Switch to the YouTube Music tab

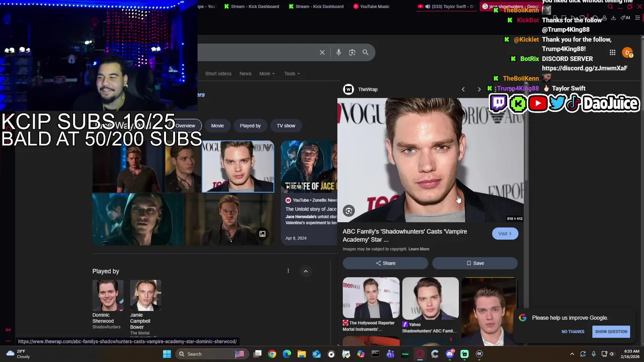[x=371, y=7]
